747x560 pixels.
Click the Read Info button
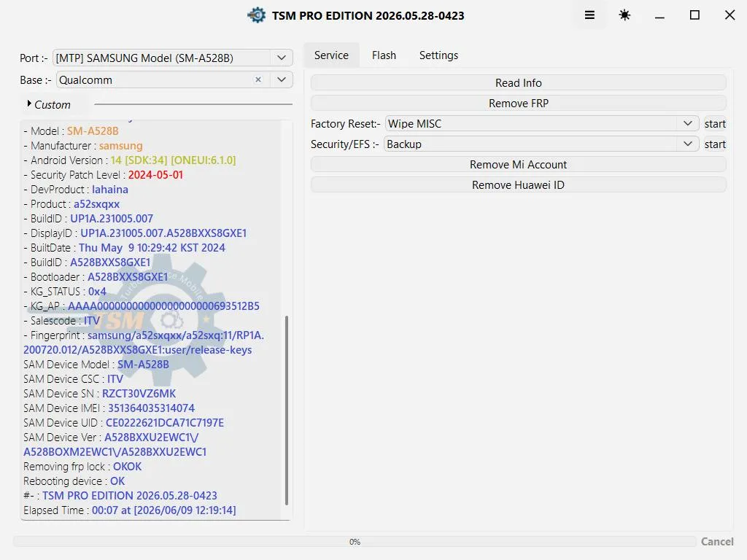click(519, 83)
